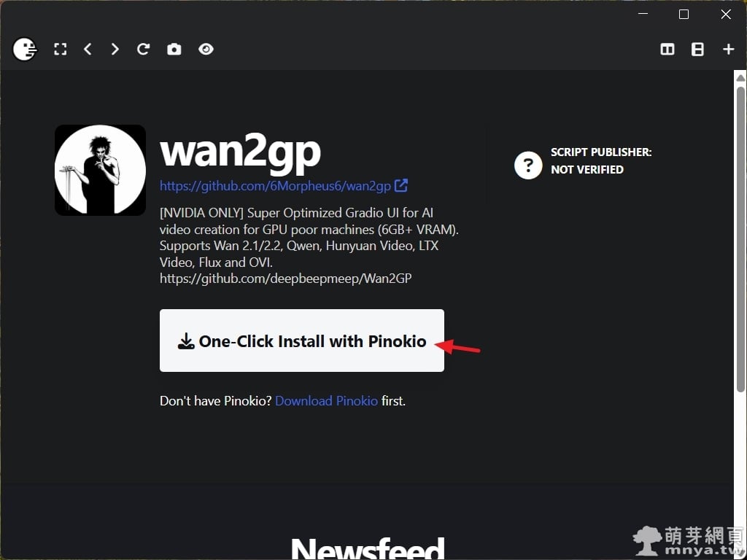Screen dimensions: 747x560
Task: Click One-Click Install with Pinokio button
Action: tap(302, 341)
